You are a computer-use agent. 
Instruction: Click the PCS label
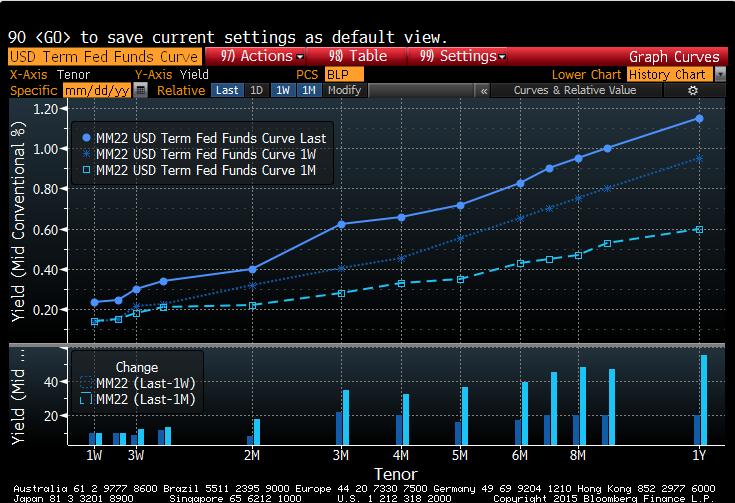pyautogui.click(x=307, y=75)
